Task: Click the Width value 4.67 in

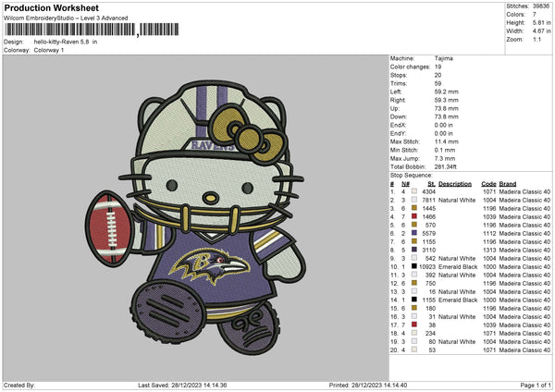Action: [x=541, y=31]
